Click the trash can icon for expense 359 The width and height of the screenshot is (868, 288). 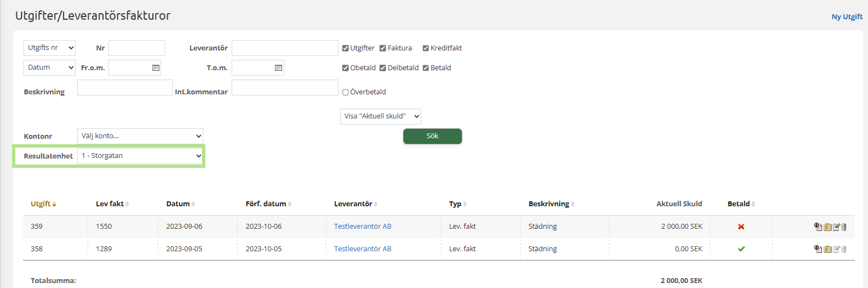tap(844, 227)
